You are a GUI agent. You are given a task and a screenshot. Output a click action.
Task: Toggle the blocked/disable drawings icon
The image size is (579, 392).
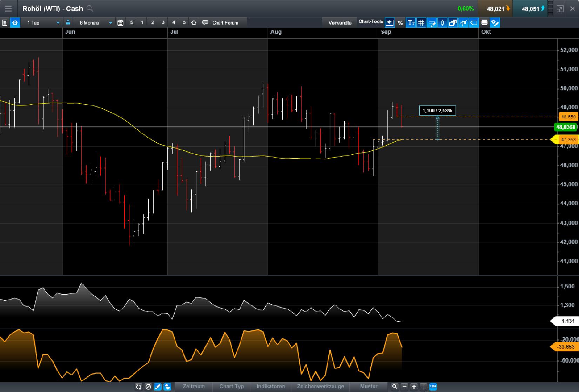point(148,387)
